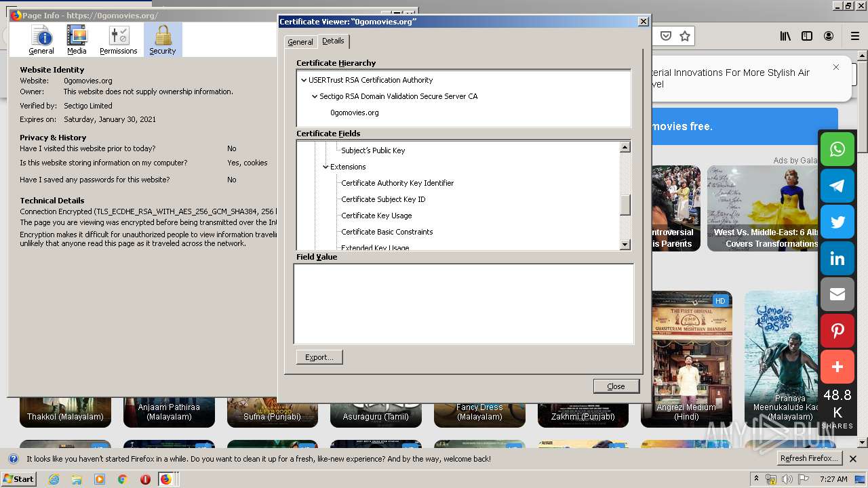
Task: Select Certificate Subject Key ID field
Action: point(383,199)
